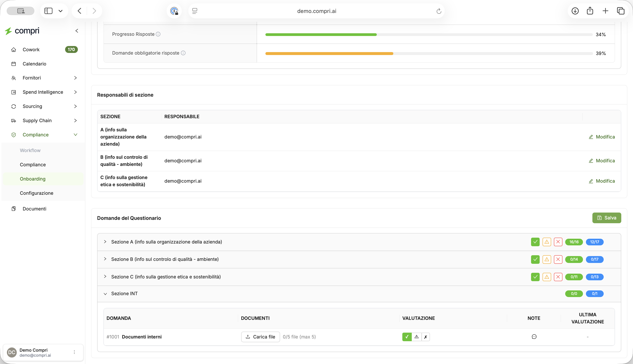
Task: Click the info icon beside Domande obbligatorie risposte
Action: [x=183, y=53]
